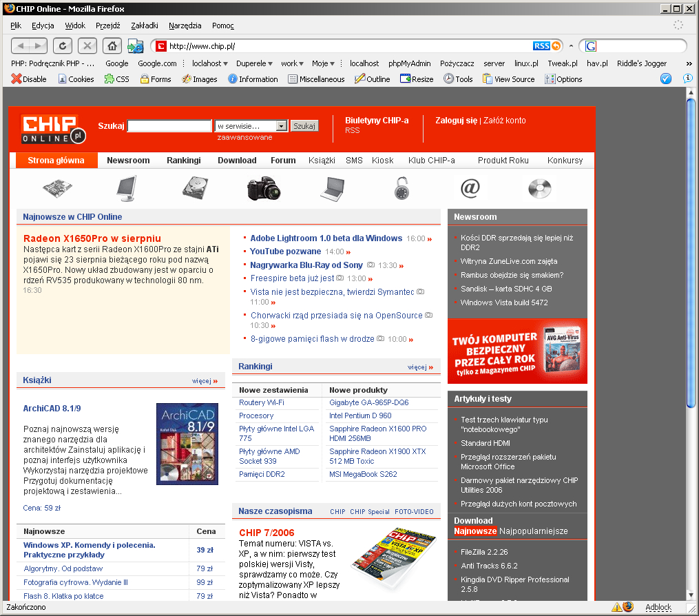Open Images in Web Developer toolbar
Screen dimensions: 699x616
(x=200, y=79)
